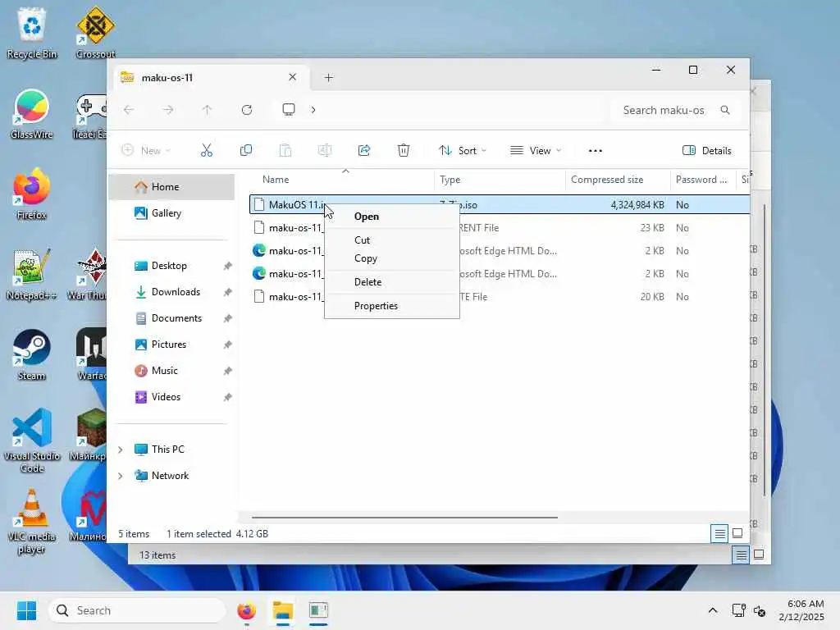The image size is (840, 630).
Task: Click the taskbar Search box
Action: (137, 610)
